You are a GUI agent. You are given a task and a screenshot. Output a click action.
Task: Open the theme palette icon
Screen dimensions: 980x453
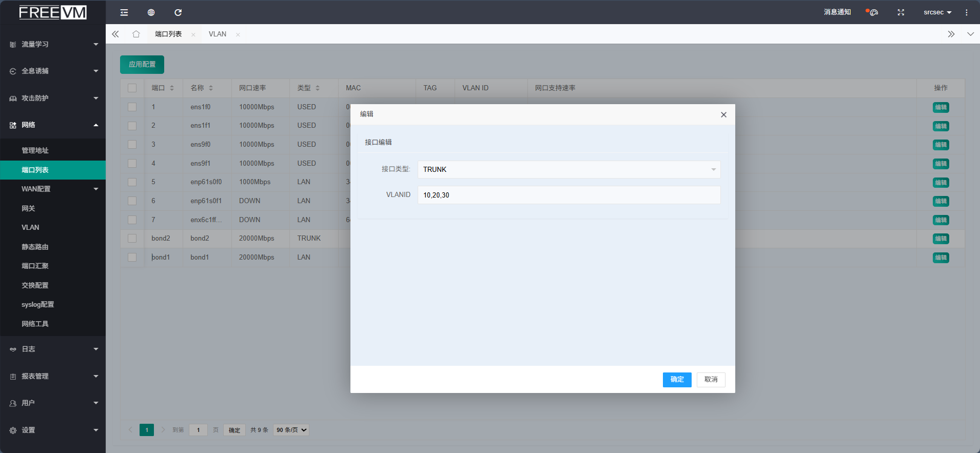click(x=873, y=12)
